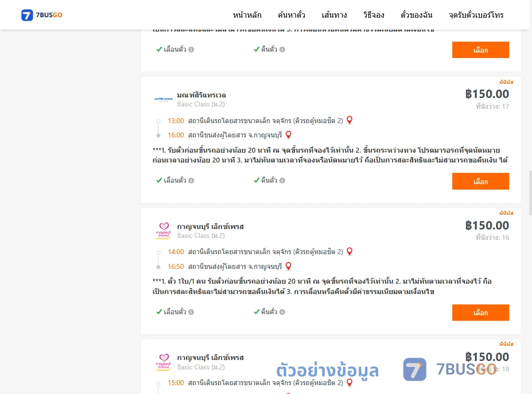
Task: Click ที่นั่งว่าง: 16 seat count
Action: click(x=492, y=237)
